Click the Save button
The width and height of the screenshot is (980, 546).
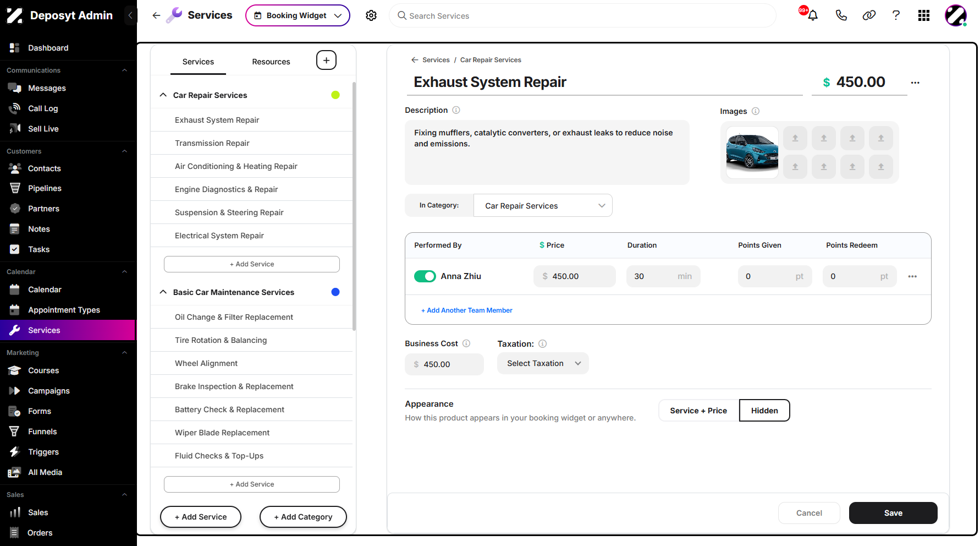pyautogui.click(x=893, y=513)
